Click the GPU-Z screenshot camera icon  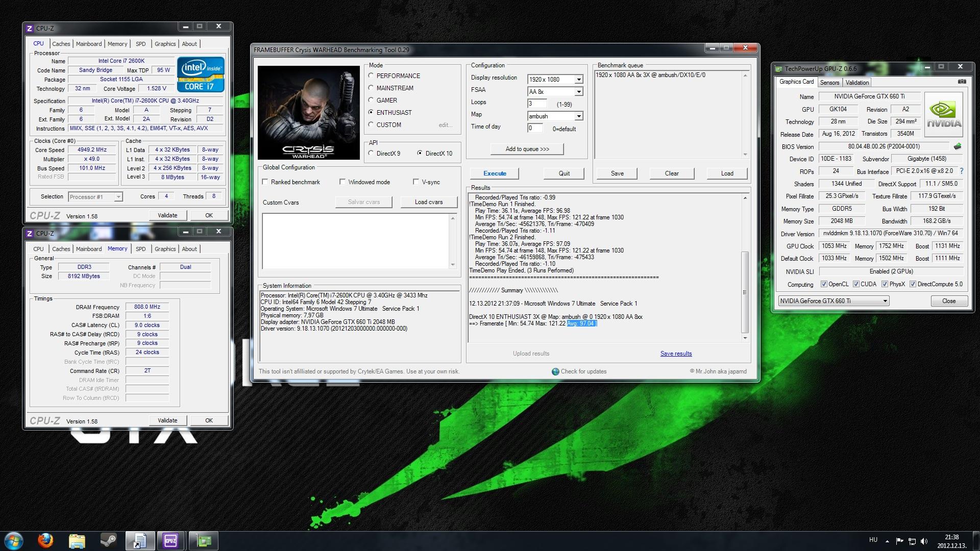(962, 82)
